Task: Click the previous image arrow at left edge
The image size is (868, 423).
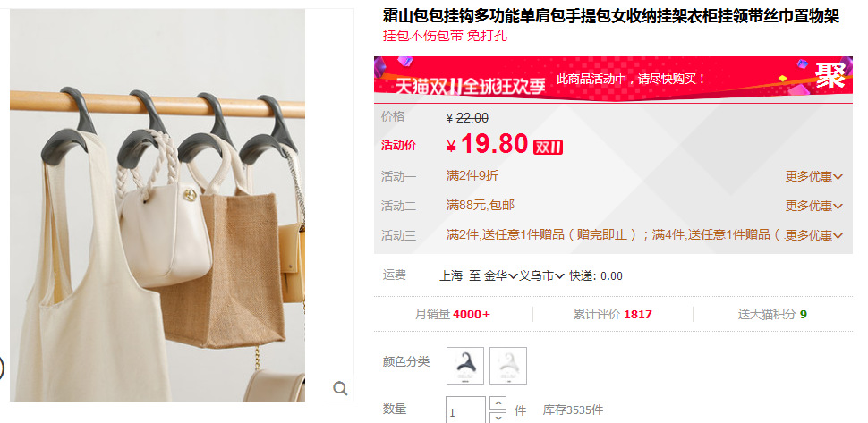Action: [x=1, y=368]
